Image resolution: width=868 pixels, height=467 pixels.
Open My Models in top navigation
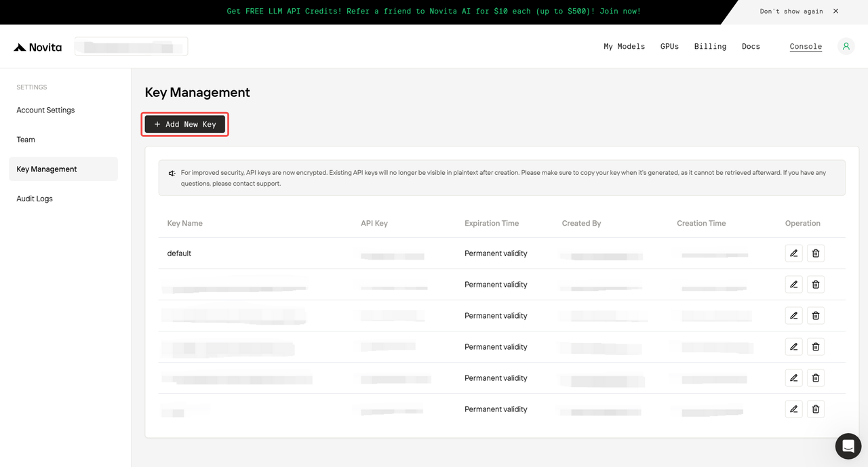[625, 47]
